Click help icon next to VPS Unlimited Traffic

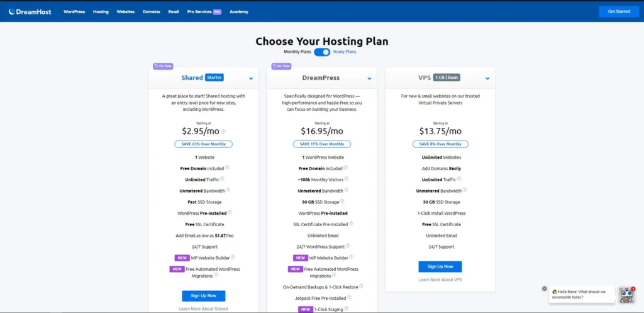coord(458,179)
